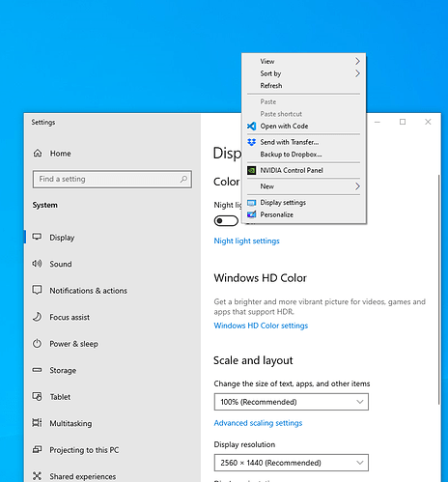Click the magnifier icon in Find a setting

[x=183, y=179]
